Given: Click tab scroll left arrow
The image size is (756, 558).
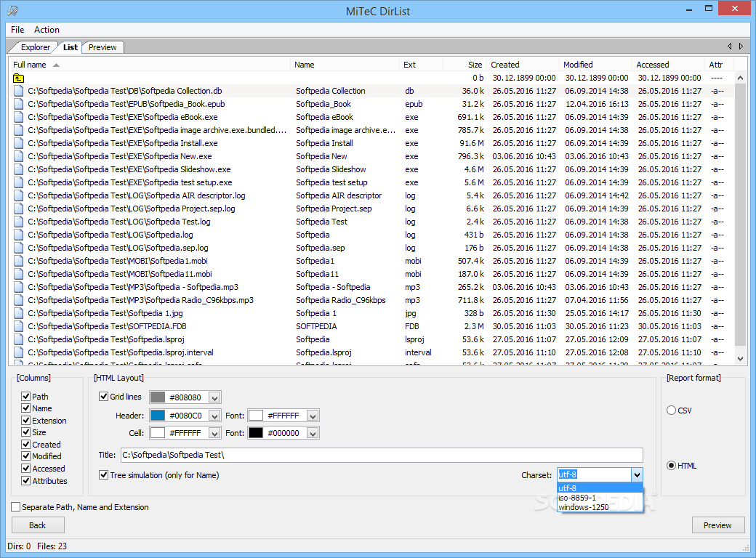Looking at the screenshot, I should [x=730, y=46].
